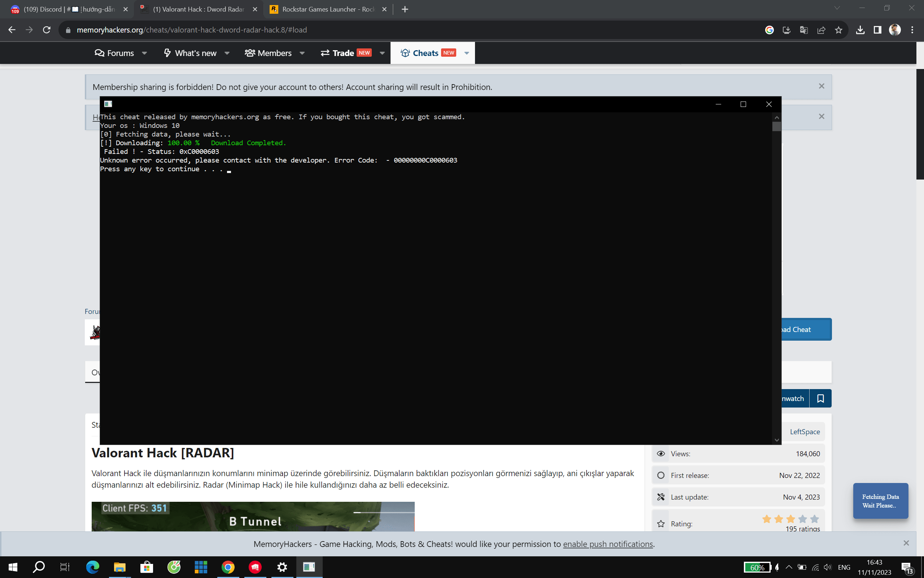Screen dimensions: 924x578
Task: Close the Discord browser tab
Action: point(126,9)
